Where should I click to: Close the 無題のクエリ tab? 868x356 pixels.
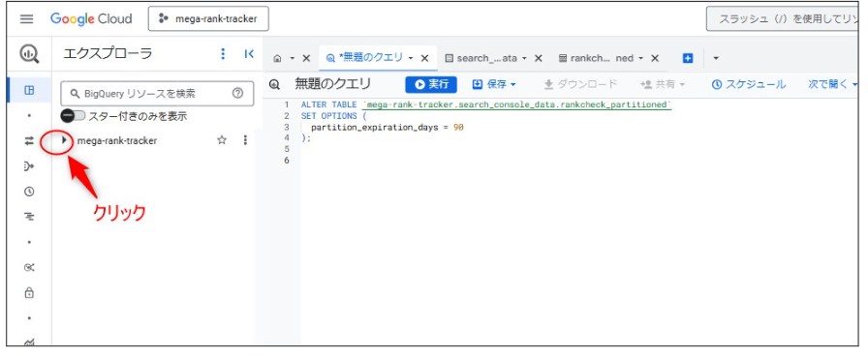pos(424,58)
